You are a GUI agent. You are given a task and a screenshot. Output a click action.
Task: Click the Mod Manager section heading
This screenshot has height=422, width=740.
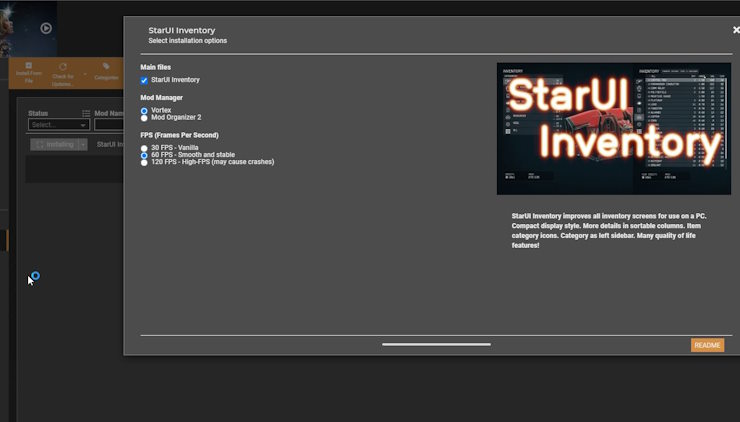coord(161,98)
